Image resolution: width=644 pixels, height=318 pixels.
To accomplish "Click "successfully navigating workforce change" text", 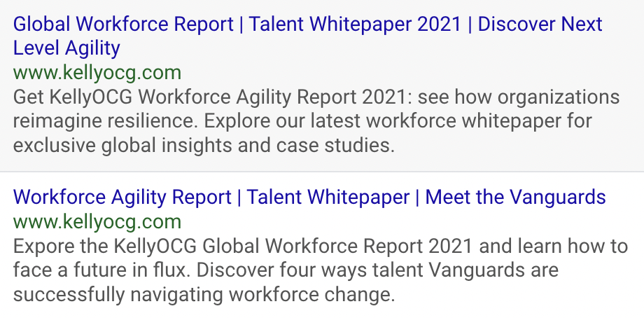I will point(204,294).
